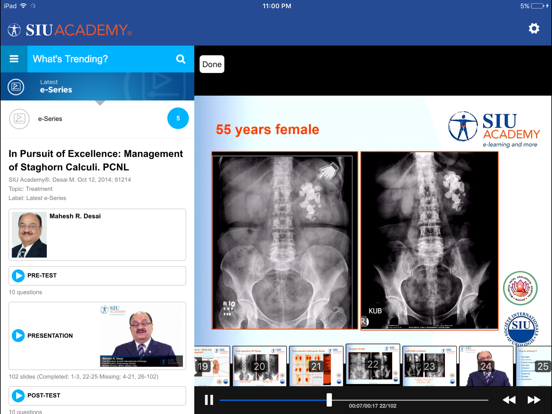Screen dimensions: 552x414
Task: Tap the Wi-Fi icon in status bar
Action: (x=24, y=6)
